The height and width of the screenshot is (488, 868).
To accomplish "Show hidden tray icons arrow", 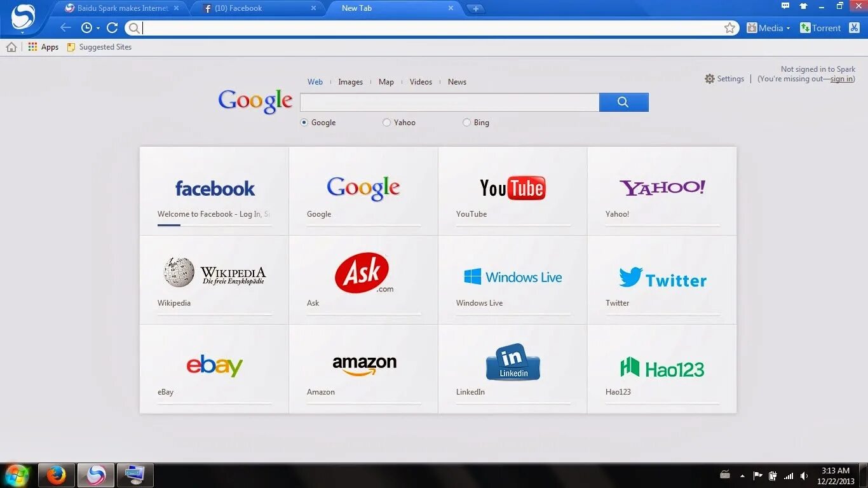I will pos(742,475).
